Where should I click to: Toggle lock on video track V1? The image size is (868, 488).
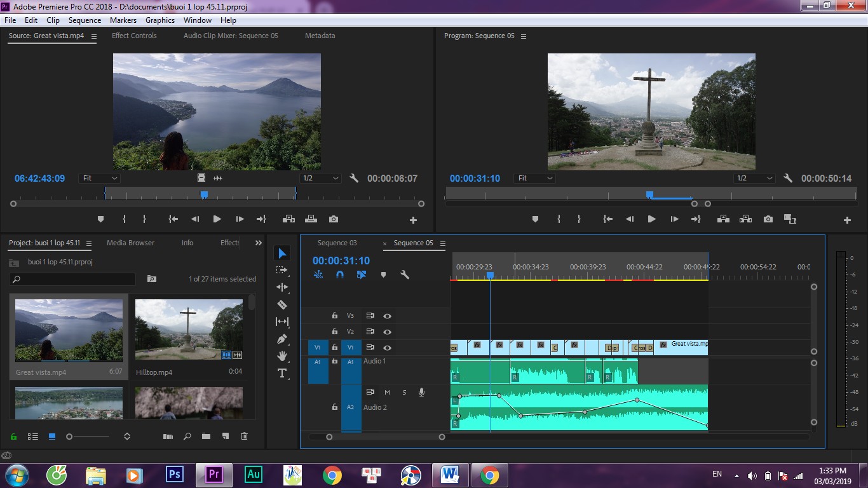pyautogui.click(x=335, y=348)
